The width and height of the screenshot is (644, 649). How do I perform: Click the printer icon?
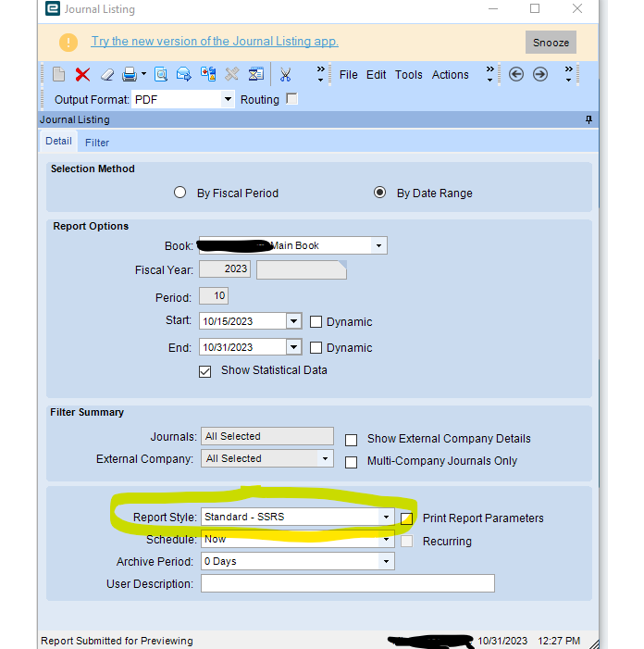tap(130, 75)
